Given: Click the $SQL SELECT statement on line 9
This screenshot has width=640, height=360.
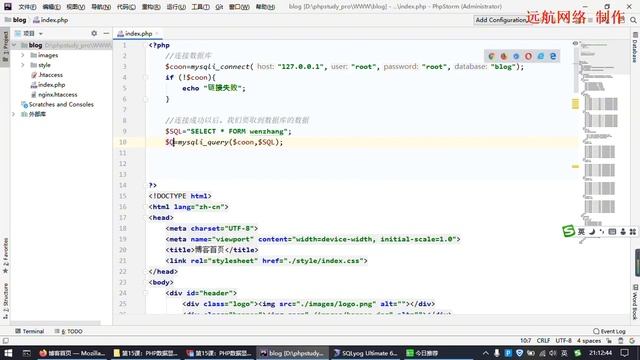Looking at the screenshot, I should 229,131.
